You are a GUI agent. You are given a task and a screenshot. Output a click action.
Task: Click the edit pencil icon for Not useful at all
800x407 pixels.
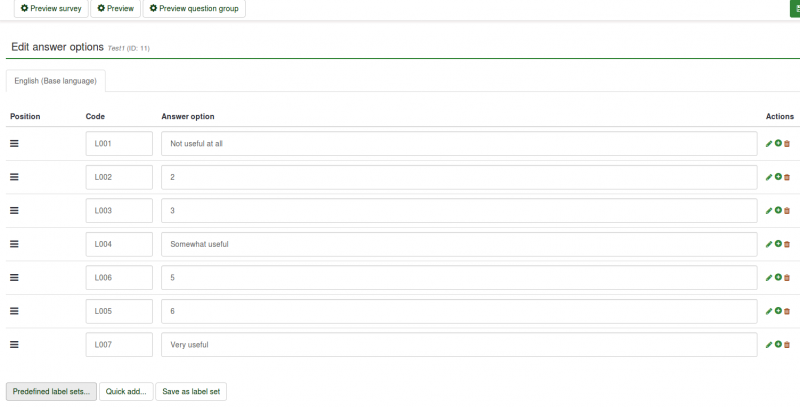[769, 144]
